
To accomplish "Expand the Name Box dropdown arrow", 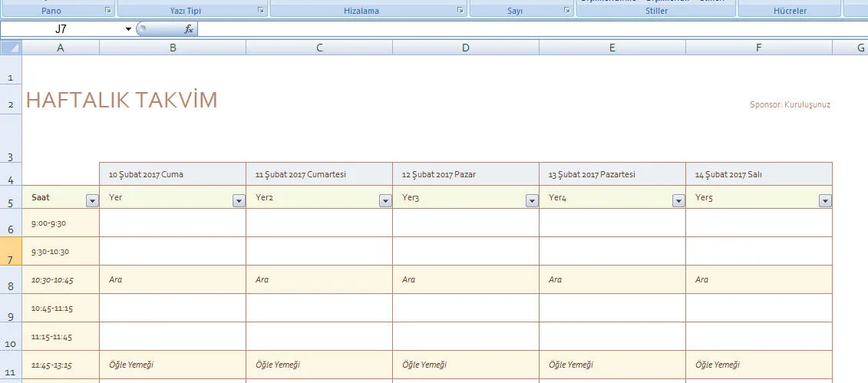I will coord(128,29).
